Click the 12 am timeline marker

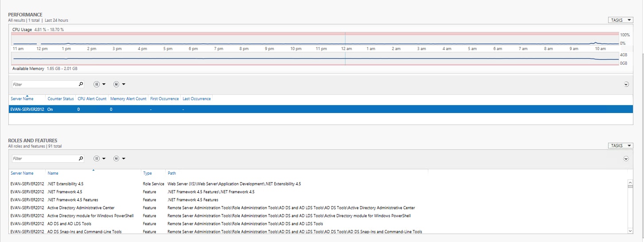pos(346,48)
